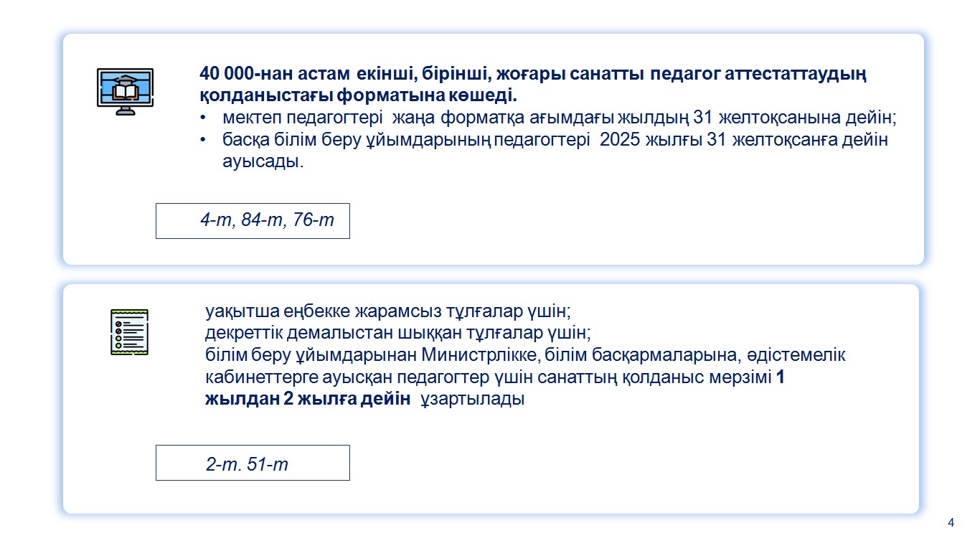The width and height of the screenshot is (980, 551).
Task: Click the bold text жылдан 2 жылға дейін
Action: 308,400
